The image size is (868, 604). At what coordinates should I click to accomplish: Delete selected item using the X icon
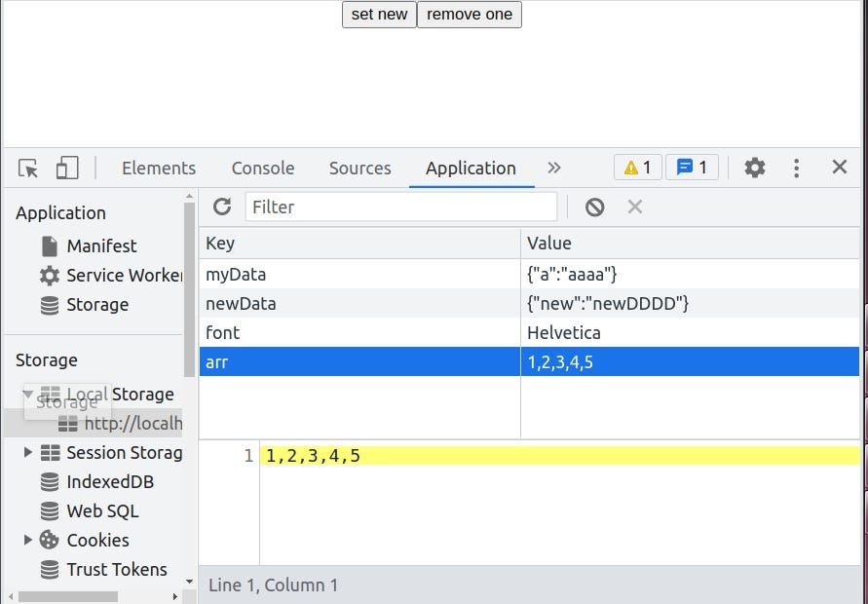[x=635, y=207]
